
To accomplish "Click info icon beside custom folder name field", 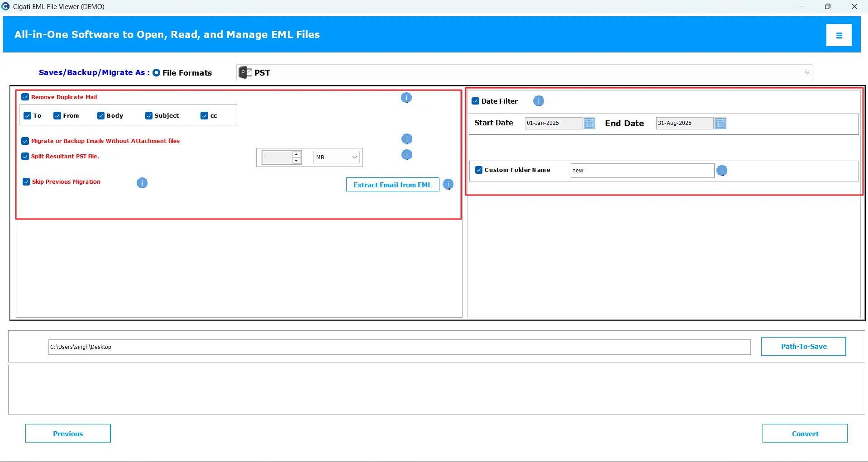I will pos(722,171).
